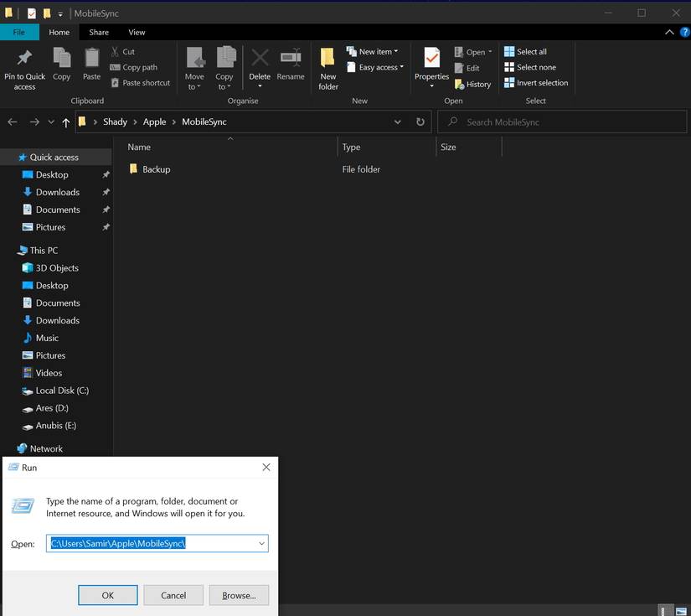Go up one folder level

(x=66, y=122)
